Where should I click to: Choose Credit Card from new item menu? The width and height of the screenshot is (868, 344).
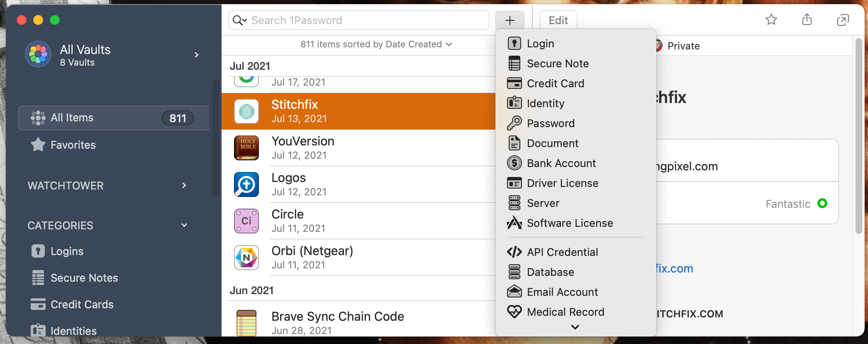(576, 84)
